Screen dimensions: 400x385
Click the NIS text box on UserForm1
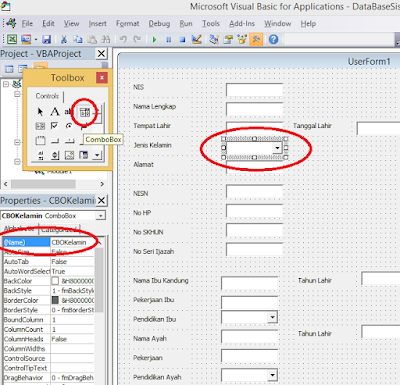click(x=254, y=90)
